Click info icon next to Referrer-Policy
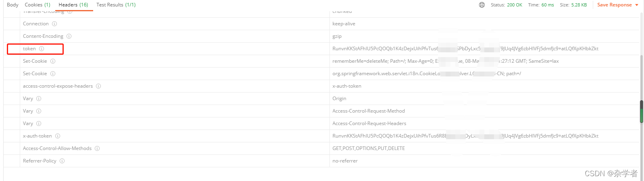The height and width of the screenshot is (181, 644). (62, 161)
